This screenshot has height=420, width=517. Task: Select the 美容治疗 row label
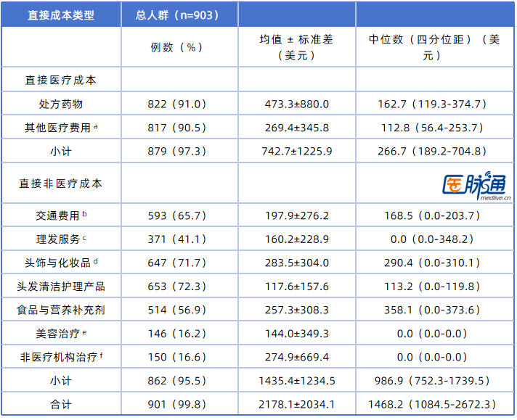[x=61, y=334]
